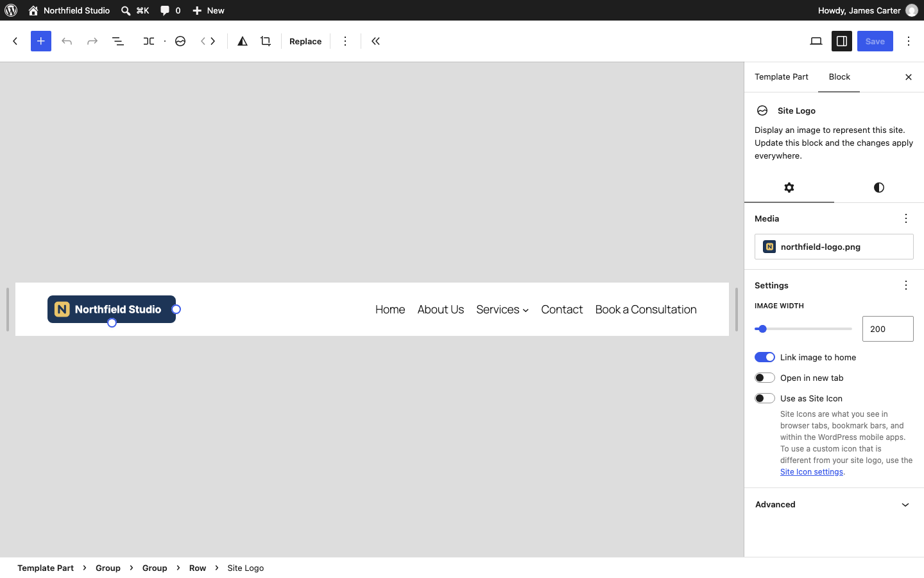Disable Link image to home
Image resolution: width=924 pixels, height=578 pixels.
(765, 357)
